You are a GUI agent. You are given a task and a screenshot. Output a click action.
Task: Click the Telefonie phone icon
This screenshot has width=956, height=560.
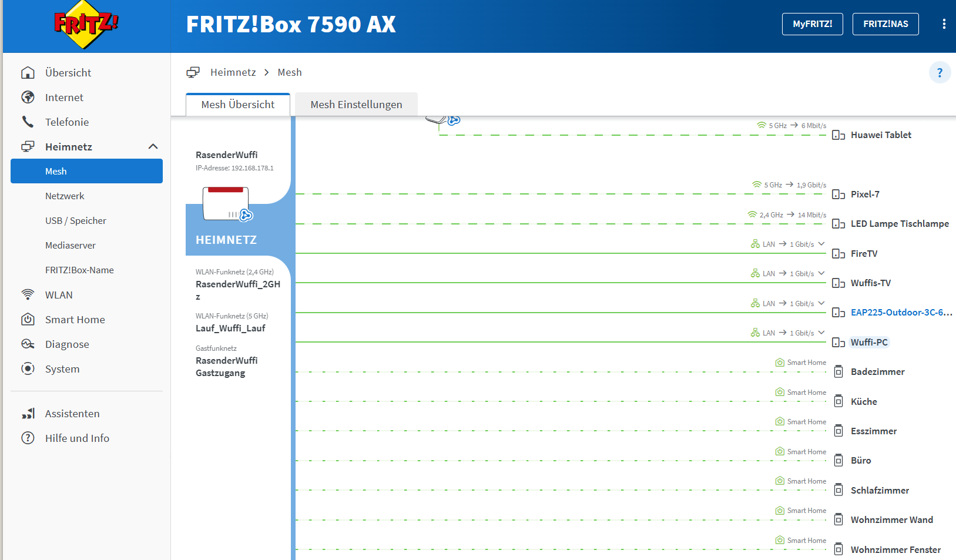click(28, 122)
